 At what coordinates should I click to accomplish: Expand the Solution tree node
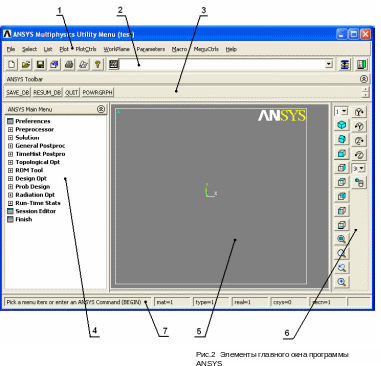point(10,138)
